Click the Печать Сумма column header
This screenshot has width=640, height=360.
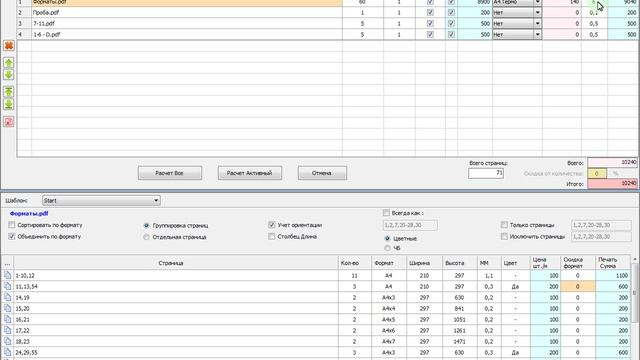612,263
